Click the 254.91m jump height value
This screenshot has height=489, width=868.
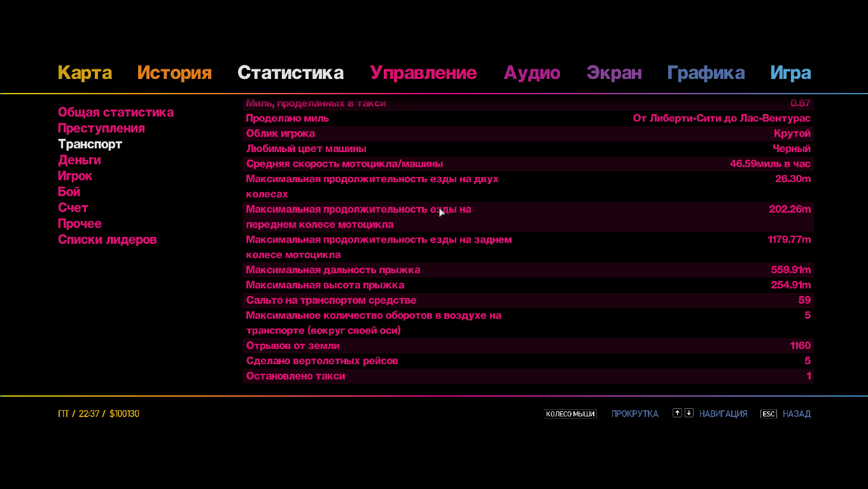tap(791, 285)
